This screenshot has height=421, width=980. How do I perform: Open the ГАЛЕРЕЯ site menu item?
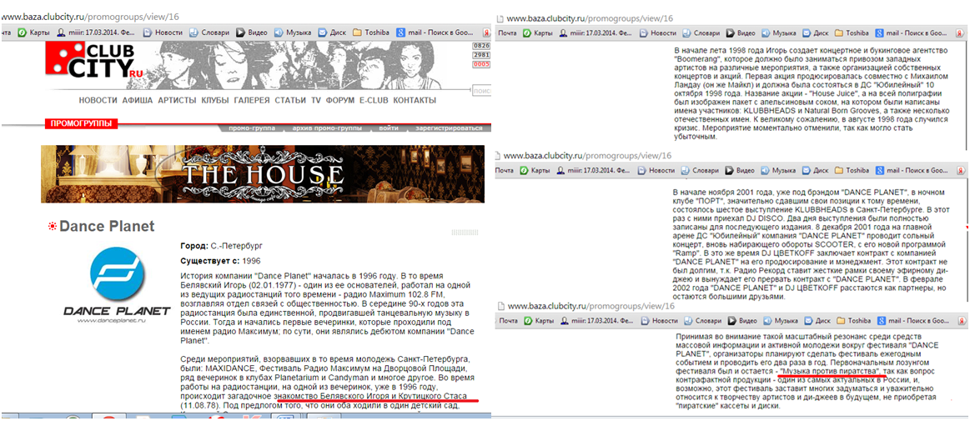click(252, 100)
